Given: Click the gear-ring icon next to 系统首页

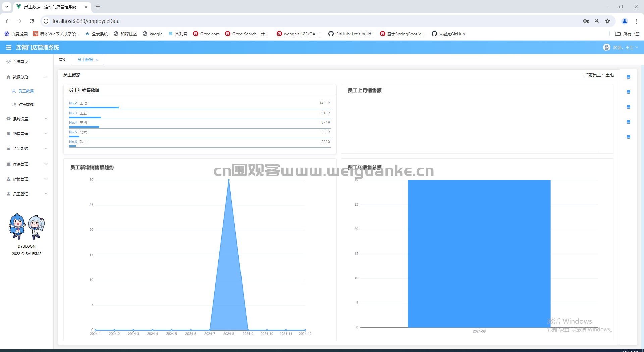Looking at the screenshot, I should coord(9,62).
